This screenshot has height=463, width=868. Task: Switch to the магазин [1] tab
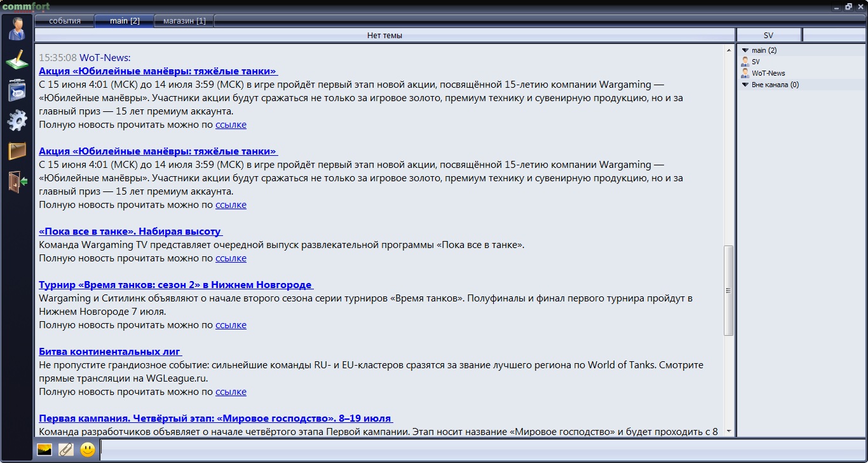point(184,21)
